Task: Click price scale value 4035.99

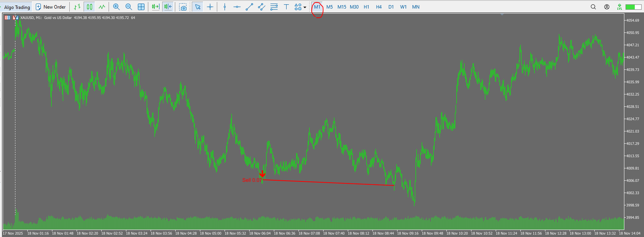Action: [x=632, y=82]
